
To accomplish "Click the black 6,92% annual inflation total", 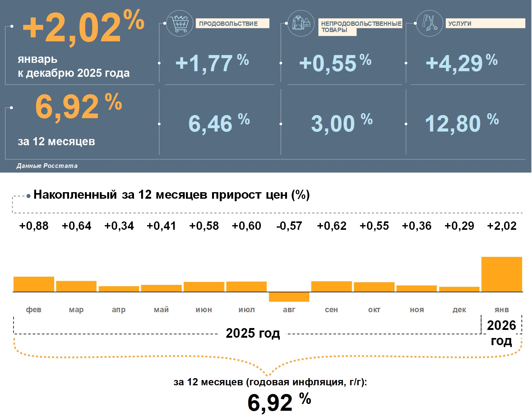I will point(279,402).
